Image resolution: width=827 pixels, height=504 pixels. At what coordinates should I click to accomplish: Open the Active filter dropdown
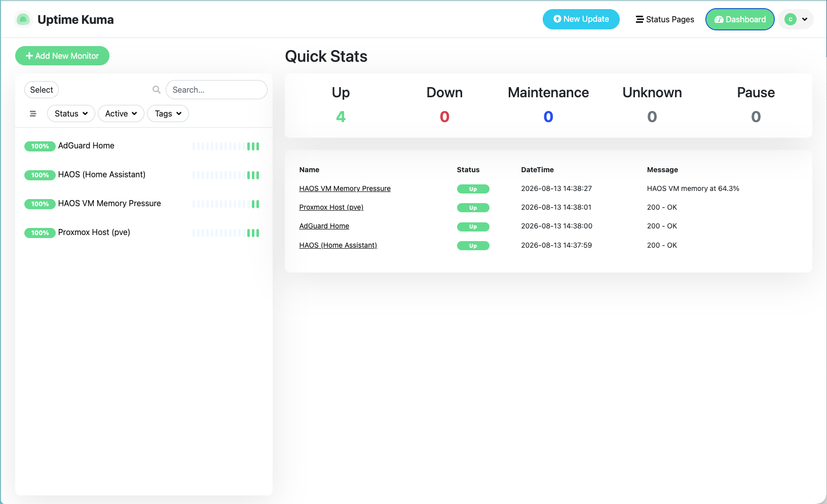pos(121,113)
